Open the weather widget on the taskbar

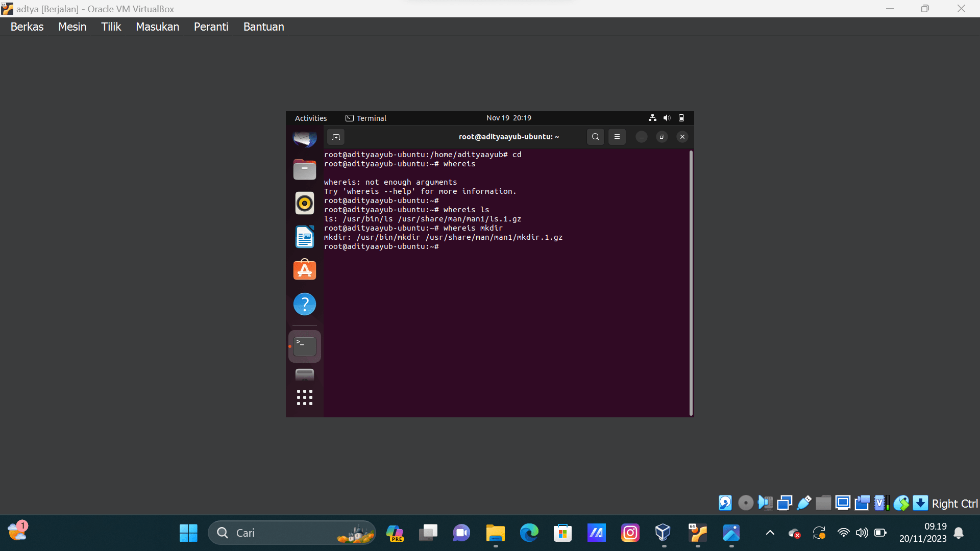click(x=17, y=532)
